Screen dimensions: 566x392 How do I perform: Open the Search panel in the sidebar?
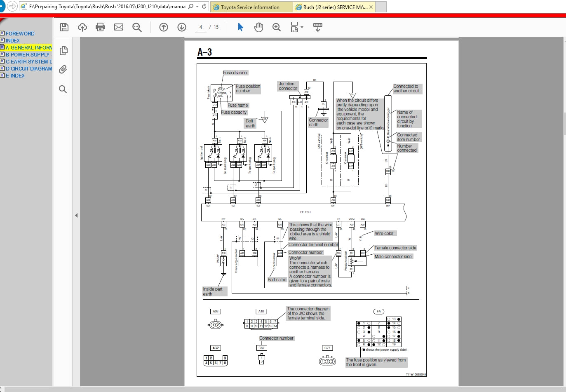63,89
